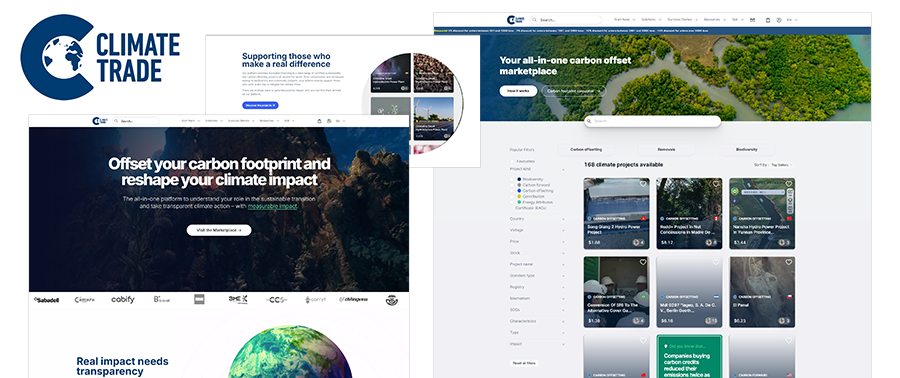900x378 pixels.
Task: Follow the measurable impact link
Action: (x=273, y=206)
